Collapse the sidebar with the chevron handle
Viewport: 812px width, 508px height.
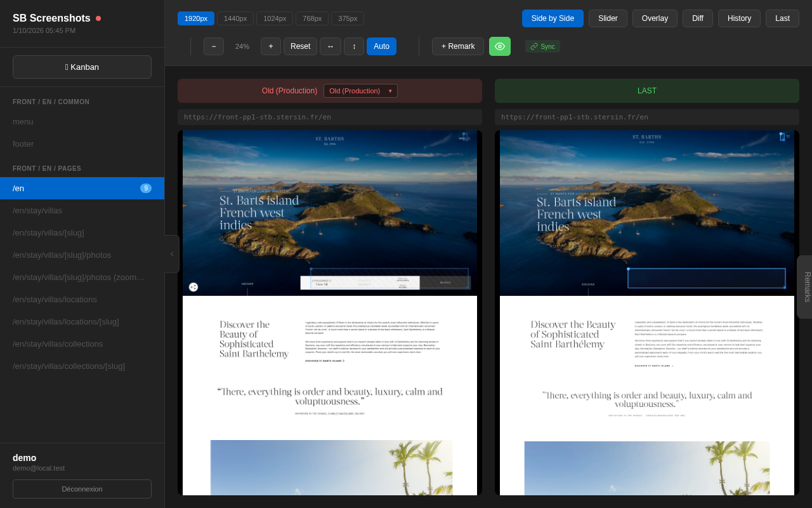(x=172, y=254)
